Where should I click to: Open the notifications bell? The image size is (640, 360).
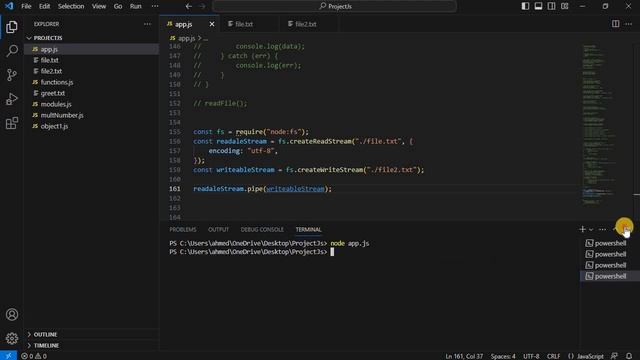[x=629, y=356]
